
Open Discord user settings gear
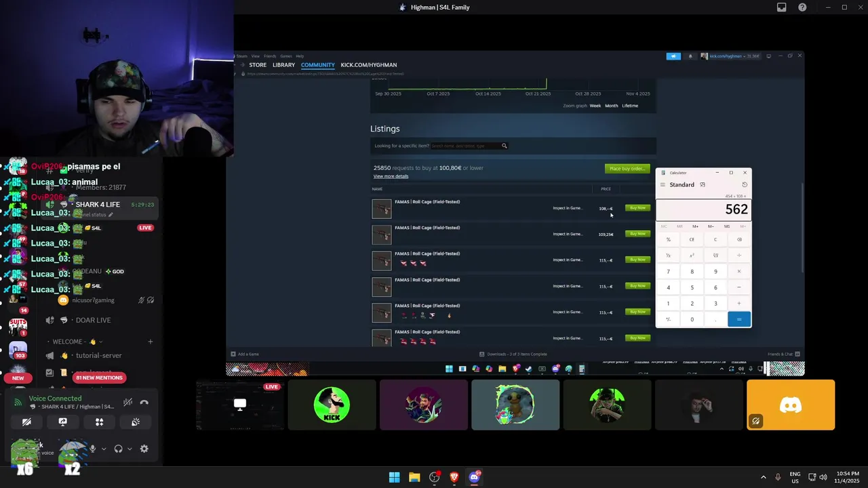pos(144,449)
